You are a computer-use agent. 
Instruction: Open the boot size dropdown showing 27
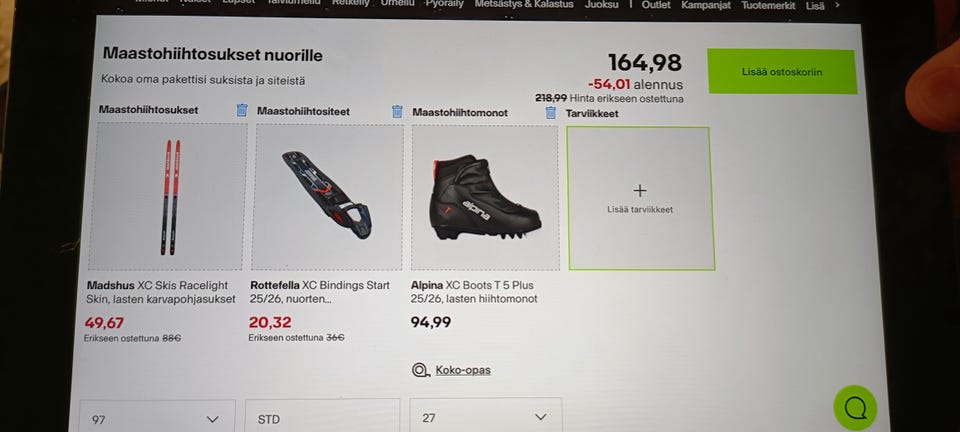[486, 415]
